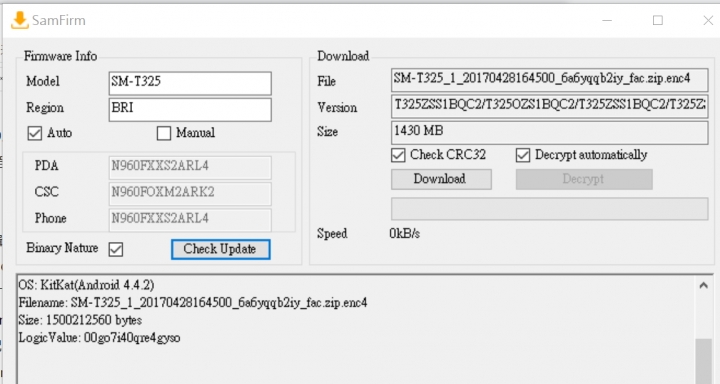Toggle Decrypt automatically checkbox
720x384 pixels.
[x=523, y=155]
